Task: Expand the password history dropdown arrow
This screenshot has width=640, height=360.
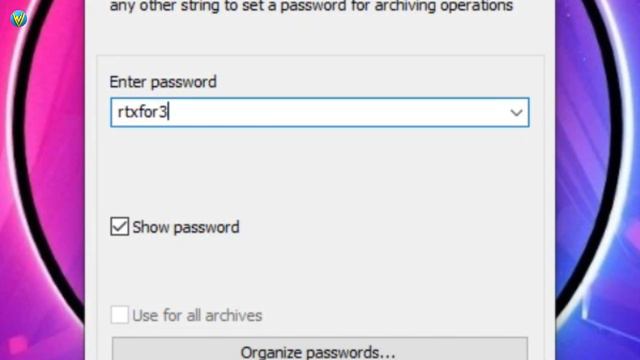Action: [x=516, y=112]
